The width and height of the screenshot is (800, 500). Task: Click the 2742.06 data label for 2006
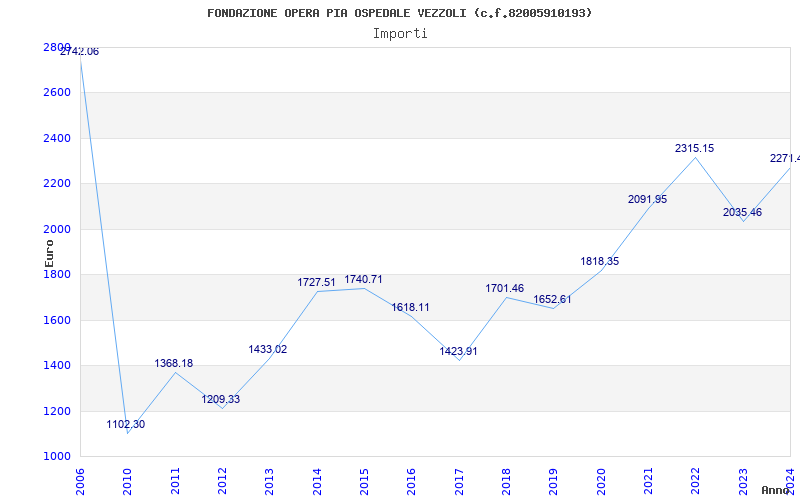[80, 52]
